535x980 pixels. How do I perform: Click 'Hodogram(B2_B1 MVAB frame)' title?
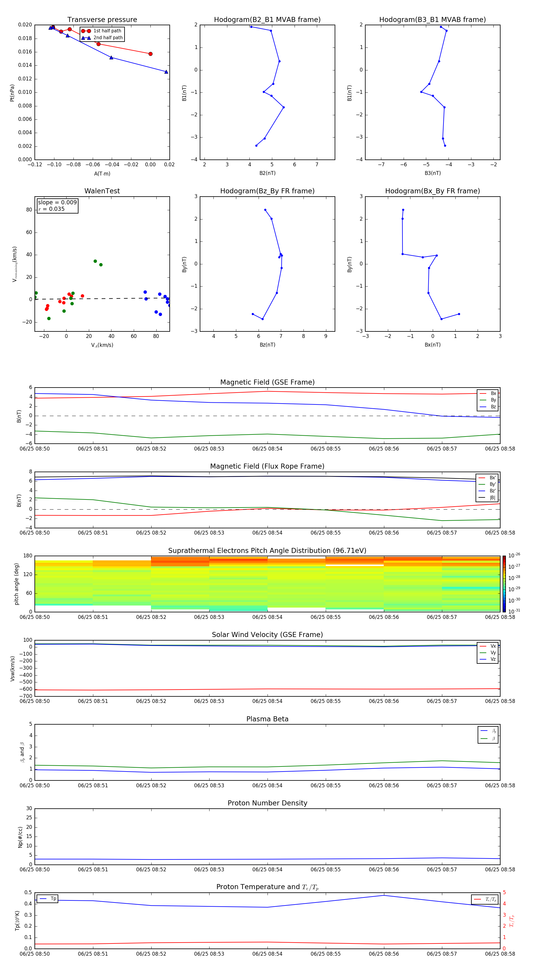267,20
